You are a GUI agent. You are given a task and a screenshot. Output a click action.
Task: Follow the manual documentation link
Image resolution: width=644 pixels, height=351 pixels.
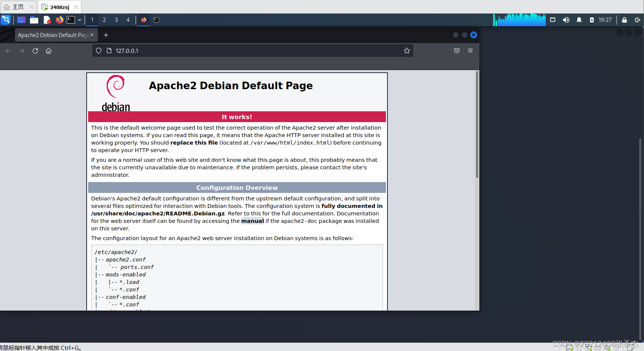(x=252, y=221)
